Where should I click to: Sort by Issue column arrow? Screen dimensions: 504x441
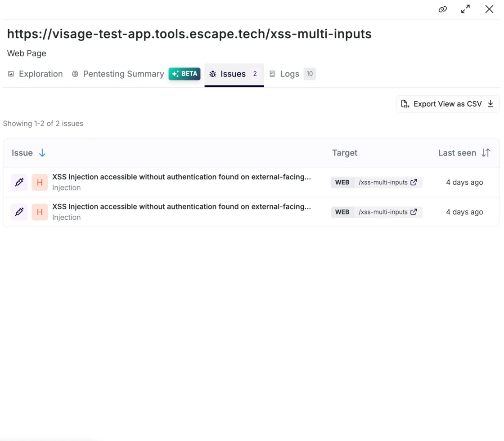click(42, 153)
